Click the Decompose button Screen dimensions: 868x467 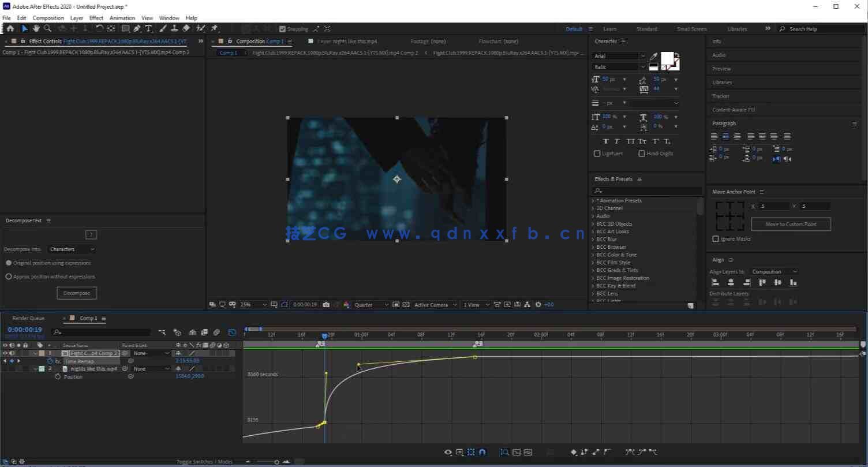click(77, 293)
